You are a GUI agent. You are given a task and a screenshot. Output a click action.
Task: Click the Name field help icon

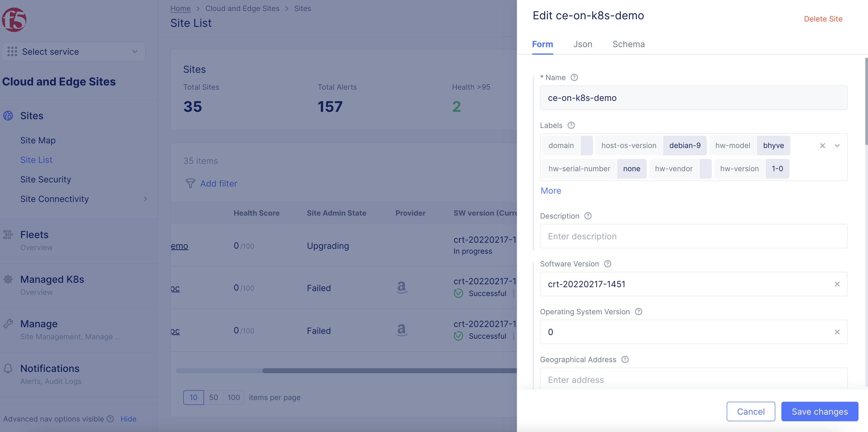[x=574, y=78]
